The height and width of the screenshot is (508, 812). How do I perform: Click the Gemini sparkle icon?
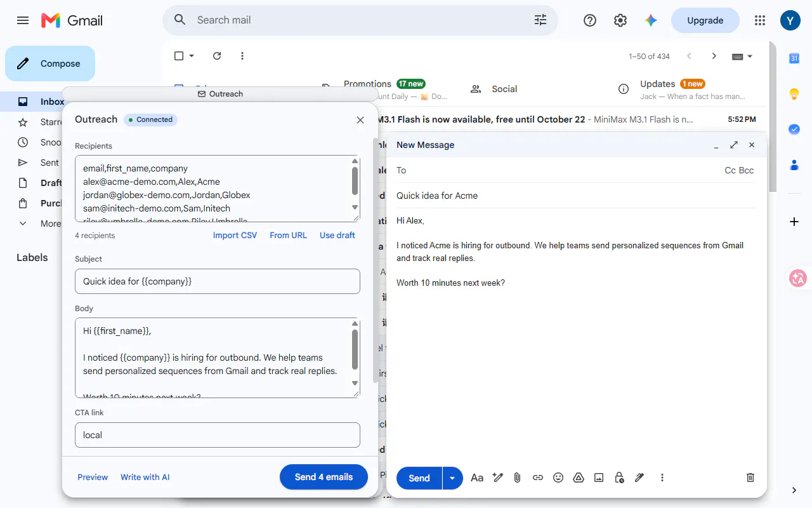[651, 20]
